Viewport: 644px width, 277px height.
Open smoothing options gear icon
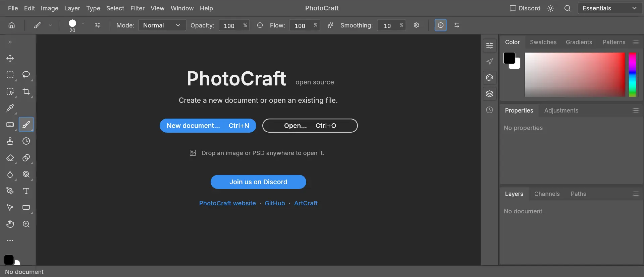[x=416, y=25]
